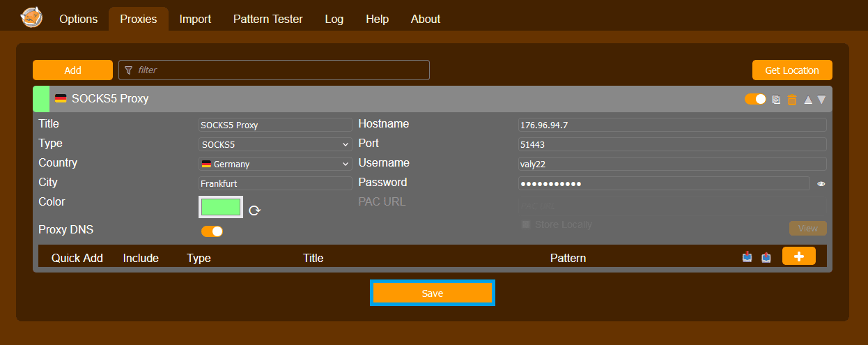This screenshot has width=868, height=345.
Task: Click the second export patterns icon
Action: pyautogui.click(x=766, y=257)
